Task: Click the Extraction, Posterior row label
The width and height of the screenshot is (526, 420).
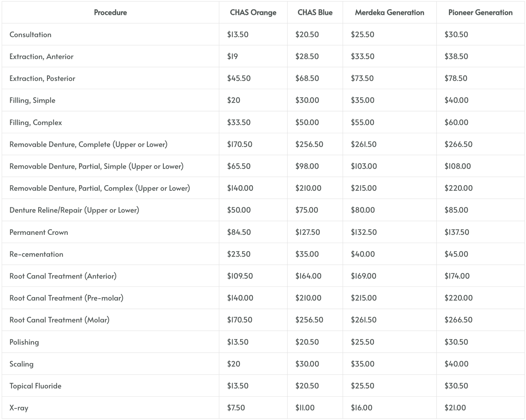Action: [x=42, y=78]
